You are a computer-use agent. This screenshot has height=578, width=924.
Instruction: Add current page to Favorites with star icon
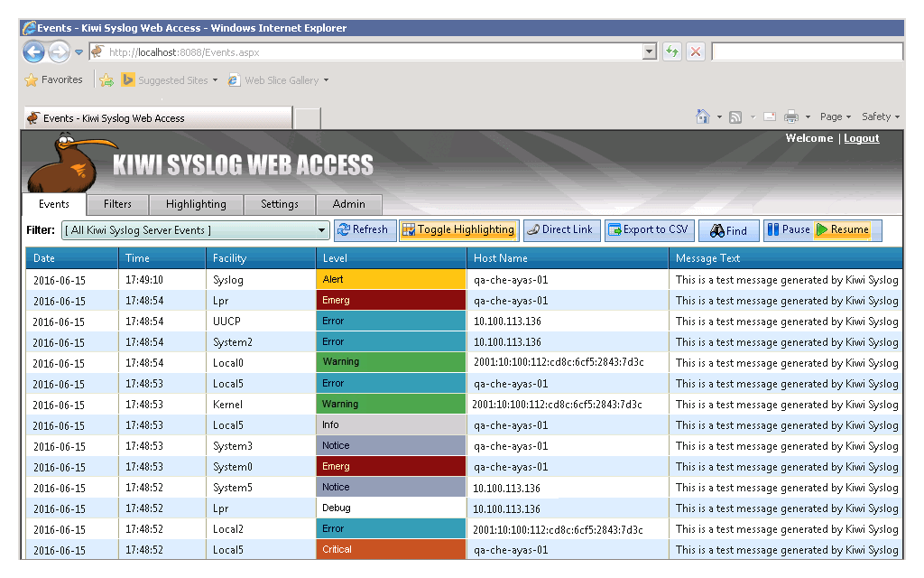(30, 79)
